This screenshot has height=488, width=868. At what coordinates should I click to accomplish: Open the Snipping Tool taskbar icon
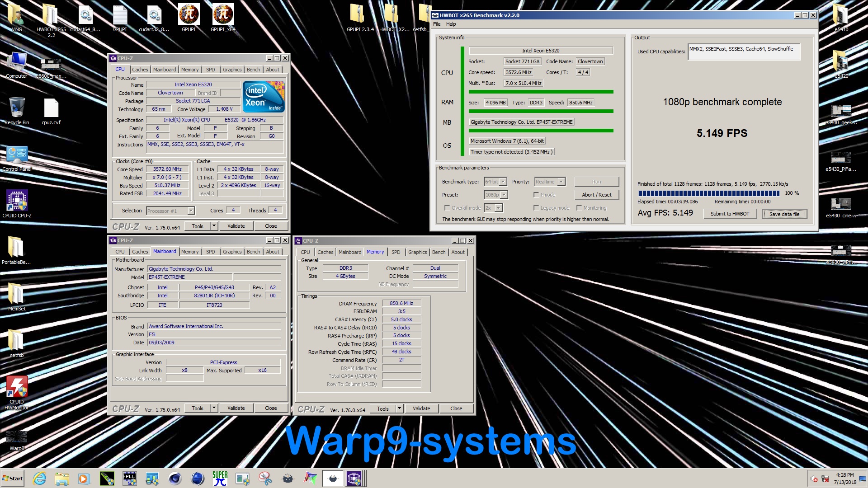point(265,479)
